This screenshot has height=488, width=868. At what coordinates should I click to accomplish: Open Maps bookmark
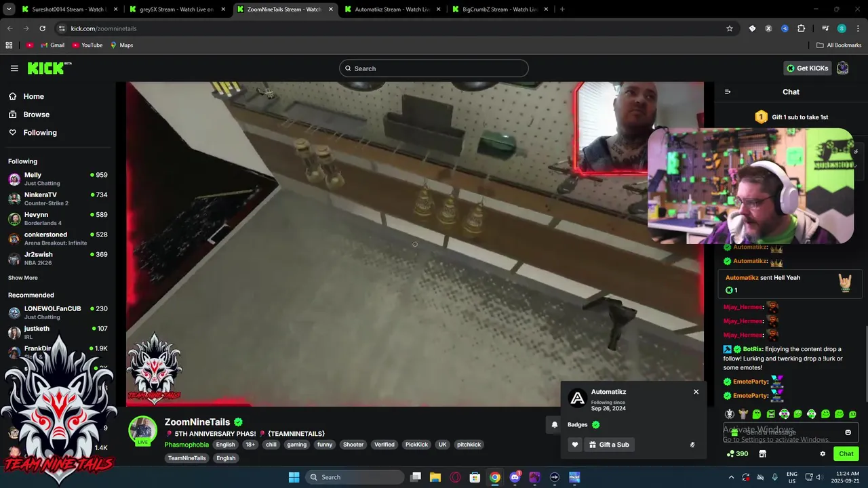point(121,45)
